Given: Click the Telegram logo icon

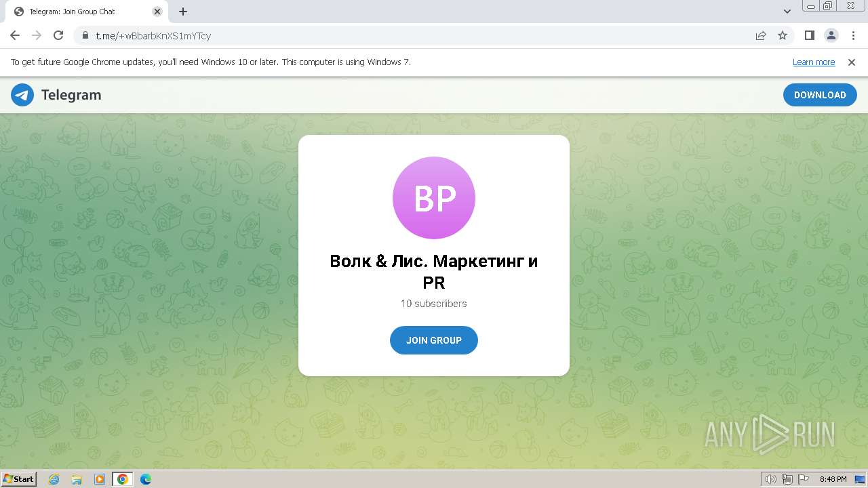Looking at the screenshot, I should tap(22, 95).
